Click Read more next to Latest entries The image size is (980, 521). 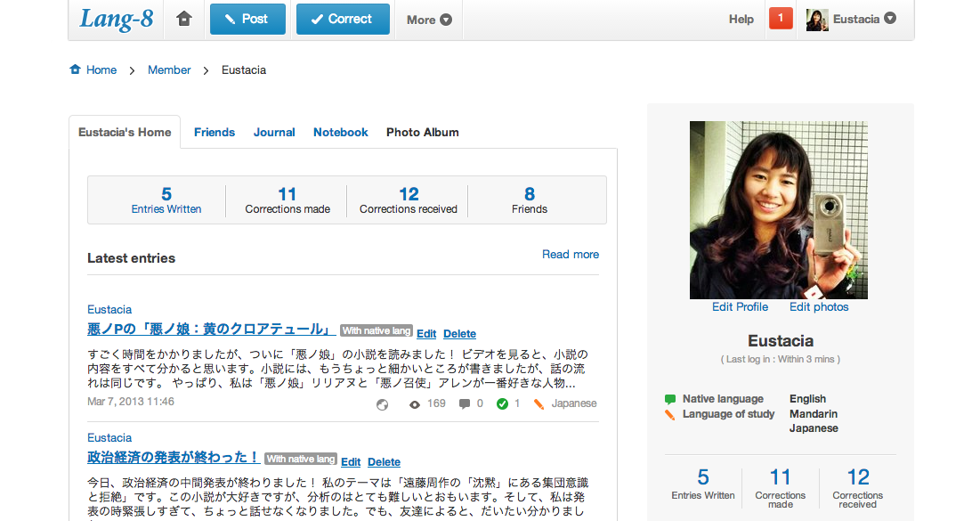(x=570, y=255)
